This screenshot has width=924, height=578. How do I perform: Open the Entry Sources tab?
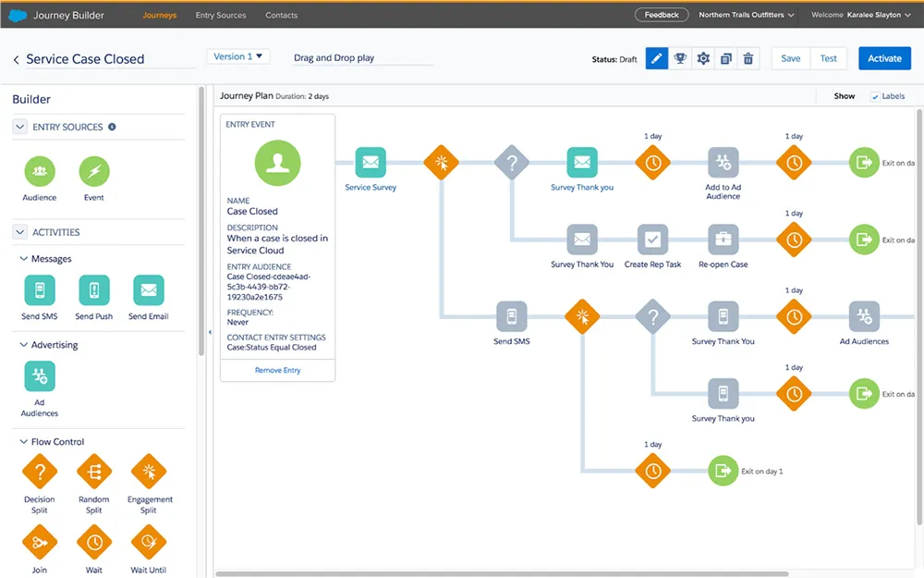coord(221,15)
